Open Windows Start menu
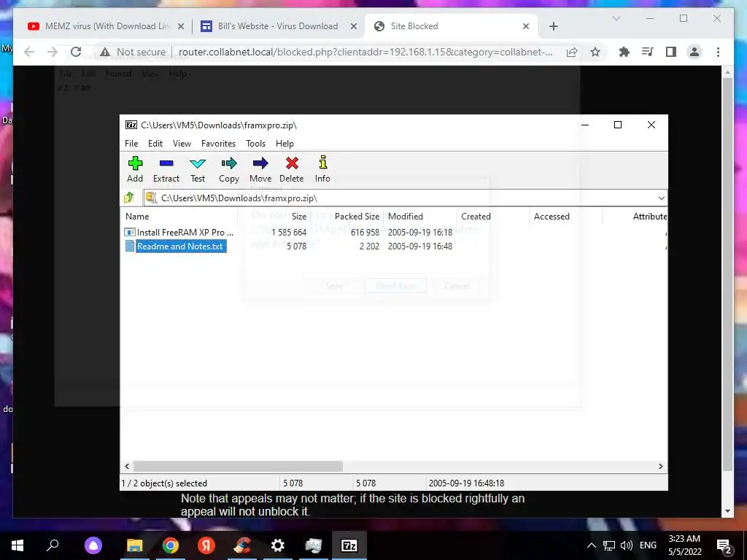The image size is (747, 560). pyautogui.click(x=18, y=545)
